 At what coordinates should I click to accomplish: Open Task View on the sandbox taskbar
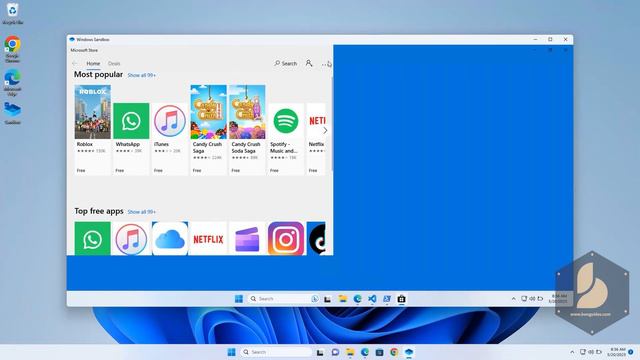(x=327, y=299)
